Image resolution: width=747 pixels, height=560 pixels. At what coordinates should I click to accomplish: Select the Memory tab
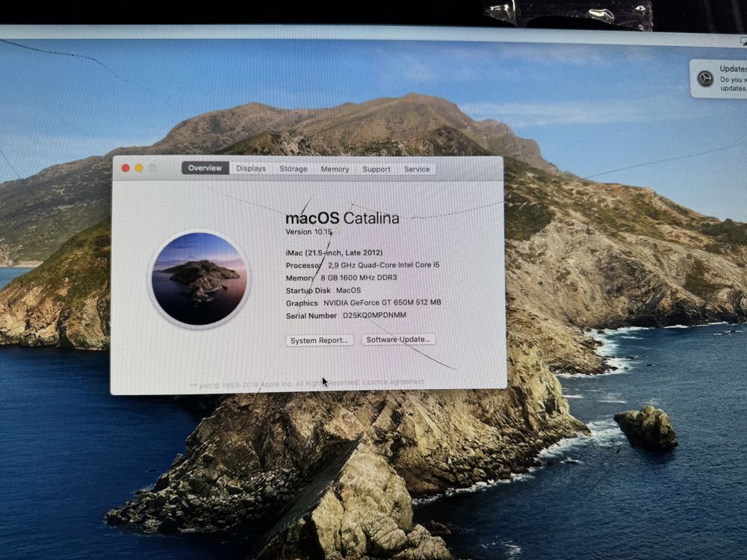[335, 169]
